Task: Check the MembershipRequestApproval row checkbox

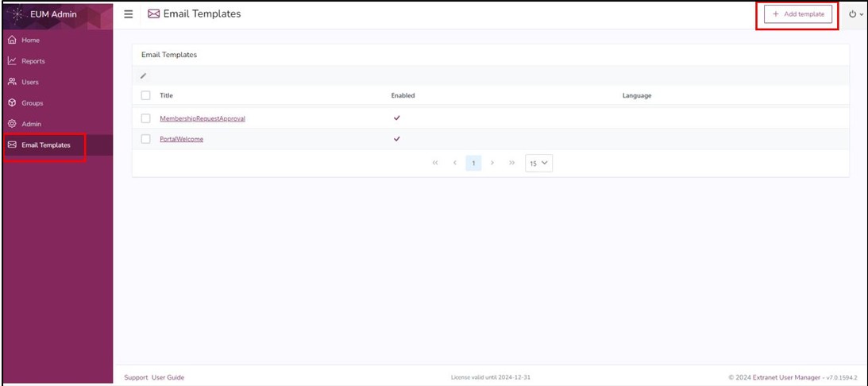Action: pos(145,118)
